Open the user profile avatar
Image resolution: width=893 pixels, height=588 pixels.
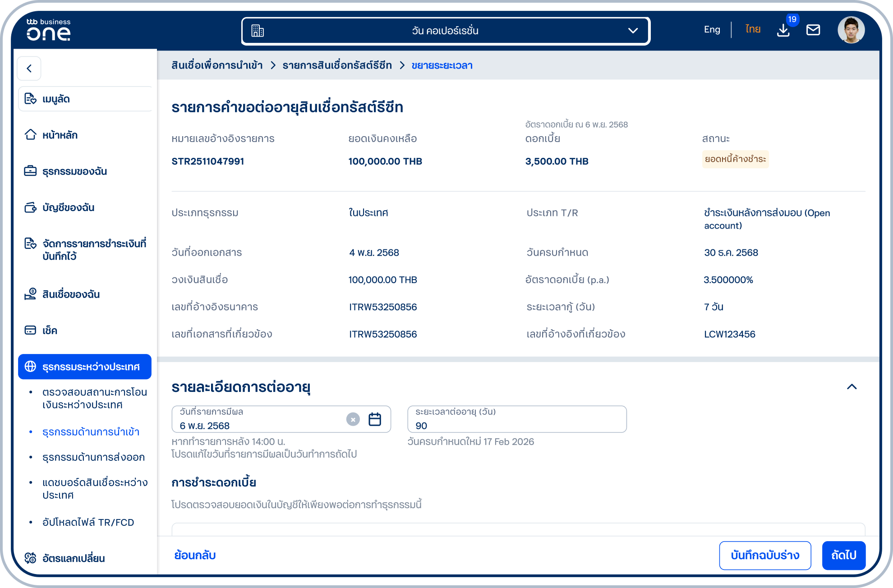click(851, 30)
